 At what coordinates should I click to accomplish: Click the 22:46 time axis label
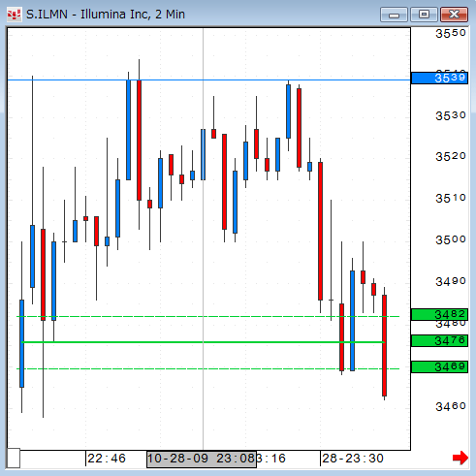[x=107, y=459]
